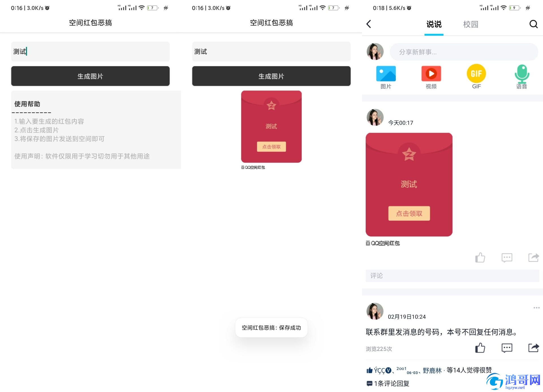Tap the 图片 picture icon
This screenshot has width=543, height=392.
pos(386,73)
